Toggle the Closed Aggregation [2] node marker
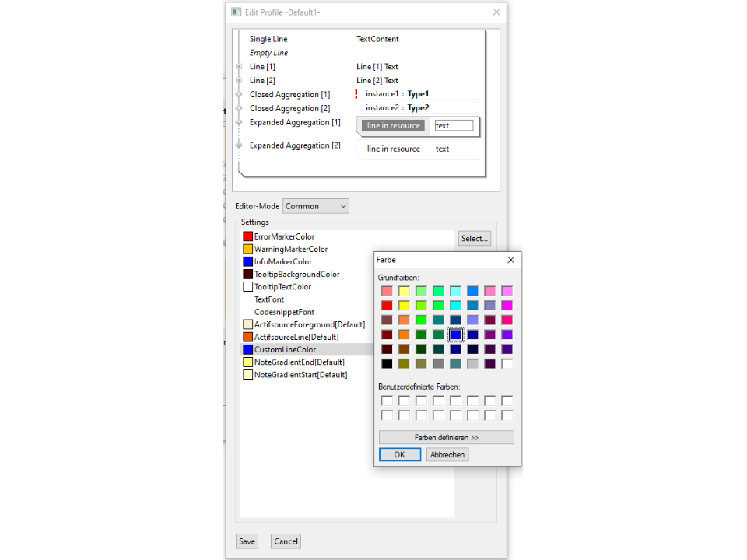Viewport: 747px width, 560px height. pos(239,108)
